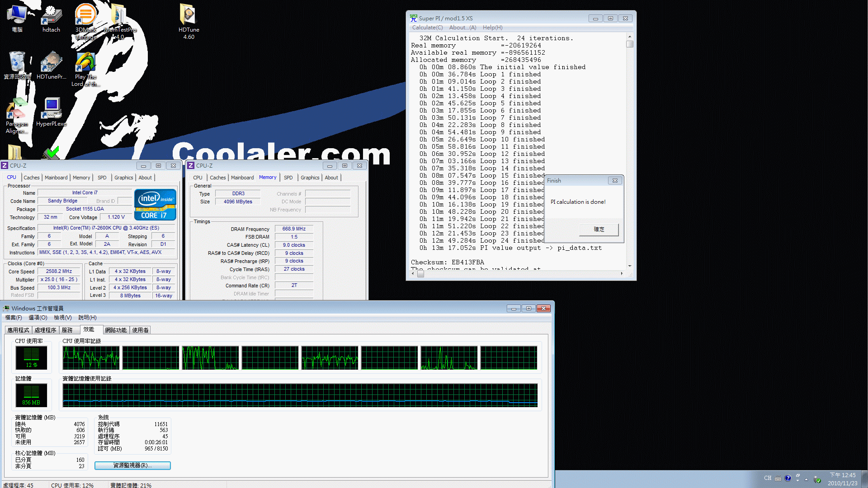The image size is (868, 488).
Task: Switch to 使用者 tab in Task Manager
Action: (140, 330)
